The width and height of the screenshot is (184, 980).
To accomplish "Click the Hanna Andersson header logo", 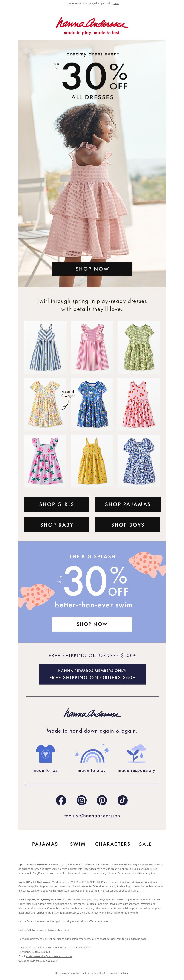I will pos(92,26).
